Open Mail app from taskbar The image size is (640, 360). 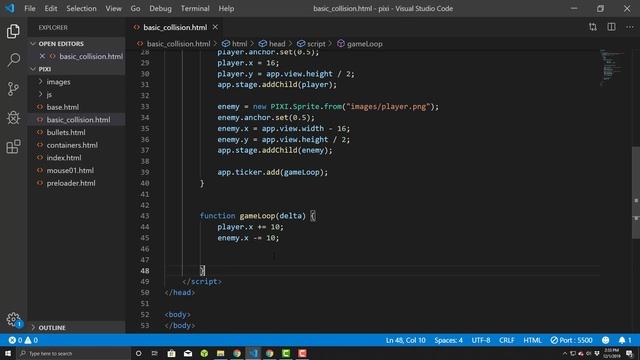(188, 353)
